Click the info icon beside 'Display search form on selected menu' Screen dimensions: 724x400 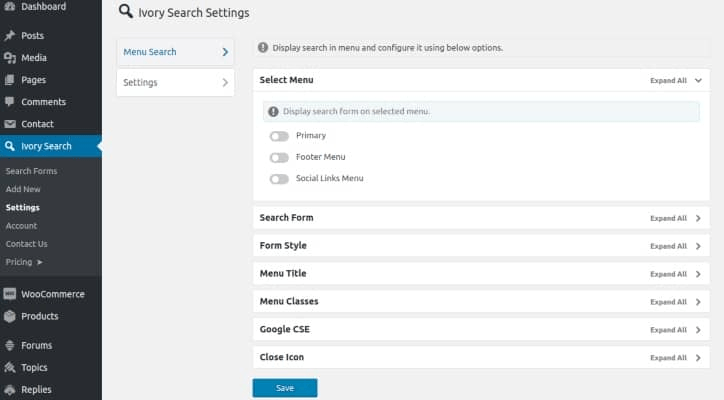coord(273,111)
